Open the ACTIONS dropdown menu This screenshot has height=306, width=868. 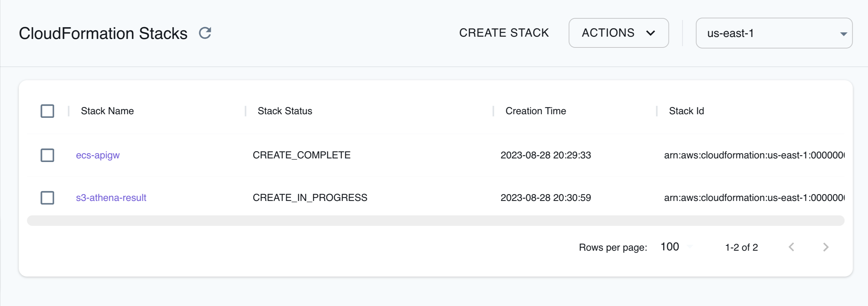click(618, 33)
